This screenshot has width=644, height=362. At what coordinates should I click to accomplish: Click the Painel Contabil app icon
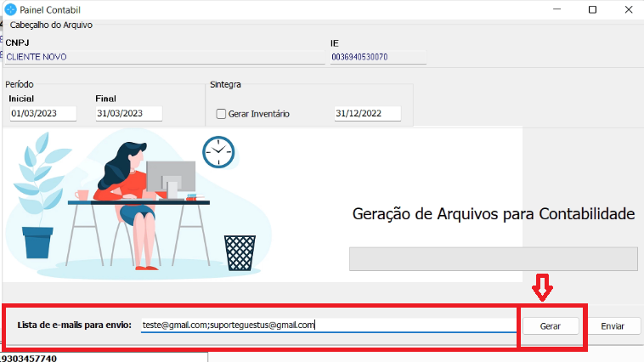tap(10, 8)
